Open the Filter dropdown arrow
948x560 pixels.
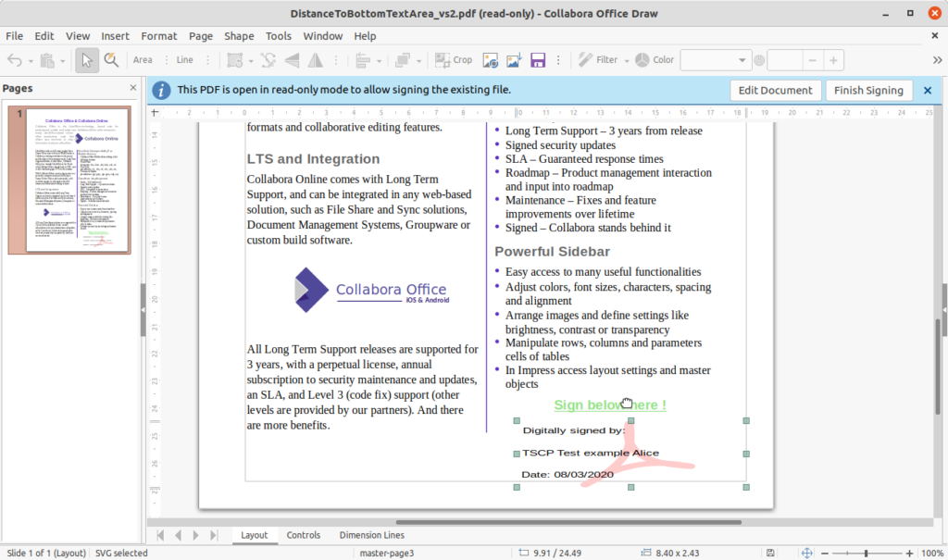pyautogui.click(x=626, y=60)
